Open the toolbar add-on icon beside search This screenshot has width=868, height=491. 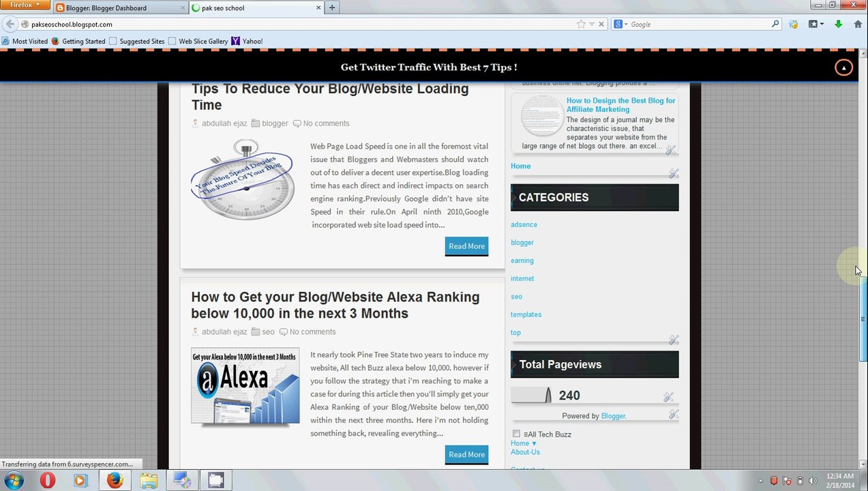794,24
